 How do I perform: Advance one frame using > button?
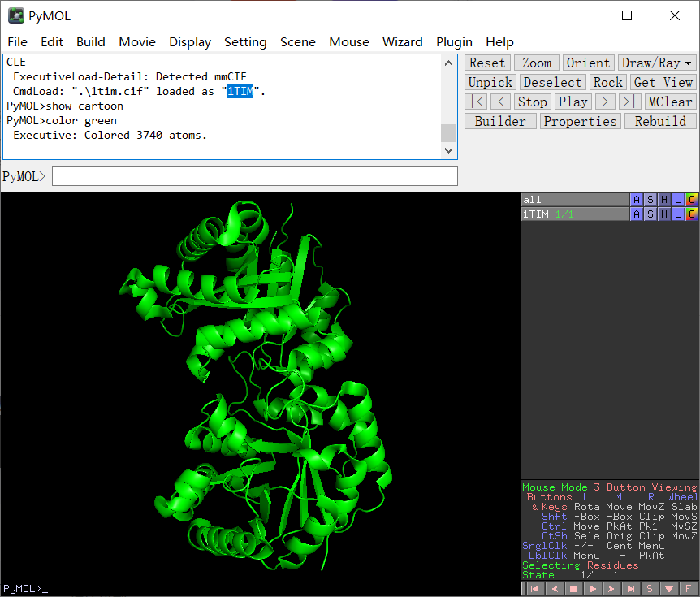605,102
